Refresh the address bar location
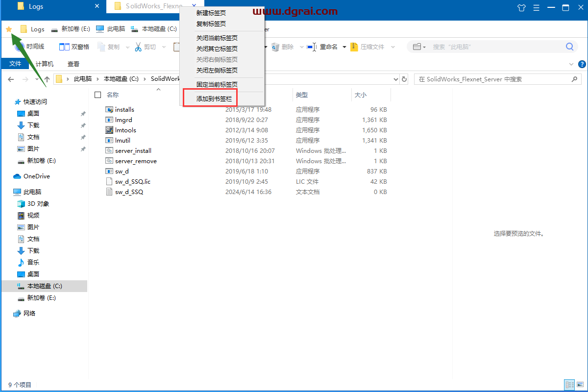588x392 pixels. (x=404, y=79)
